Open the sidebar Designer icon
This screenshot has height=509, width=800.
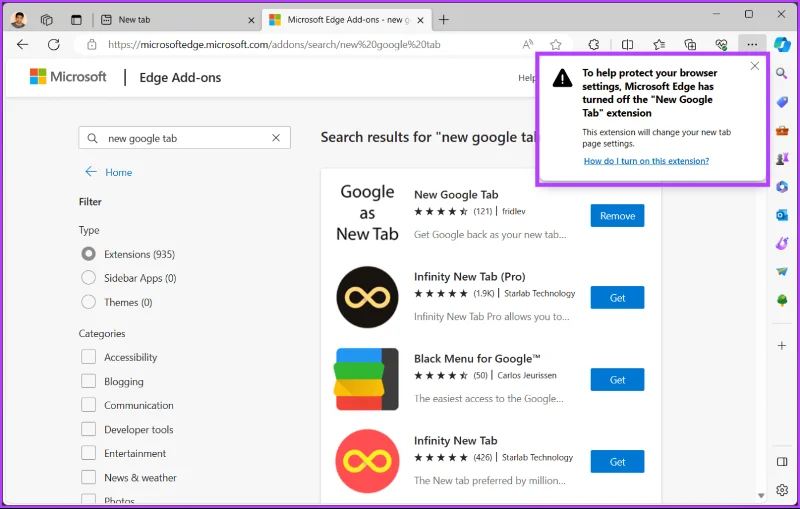(x=782, y=243)
